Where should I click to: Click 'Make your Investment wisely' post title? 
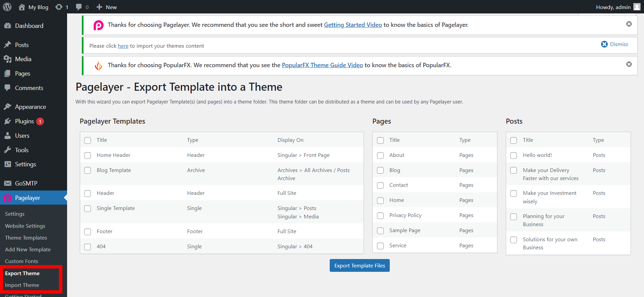pyautogui.click(x=550, y=198)
